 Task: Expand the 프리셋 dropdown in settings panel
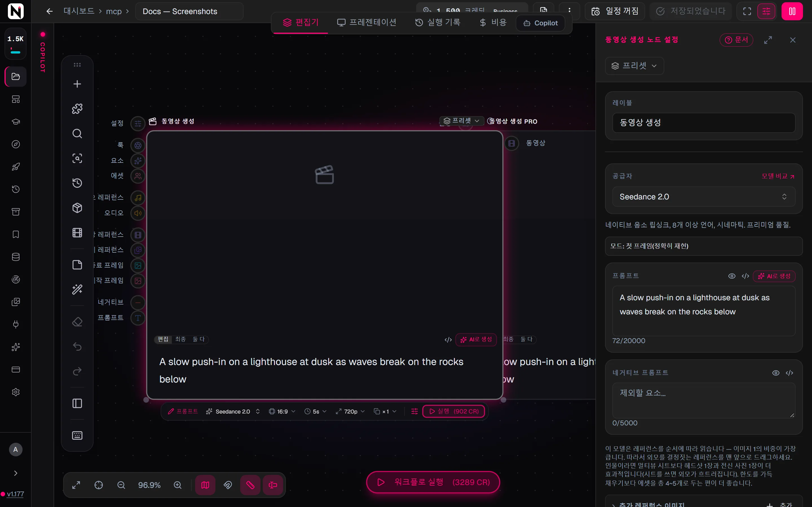pyautogui.click(x=634, y=66)
